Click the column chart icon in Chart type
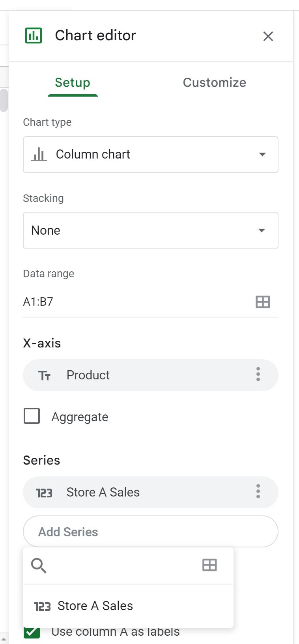Viewport: 299px width, 644px height. [39, 154]
